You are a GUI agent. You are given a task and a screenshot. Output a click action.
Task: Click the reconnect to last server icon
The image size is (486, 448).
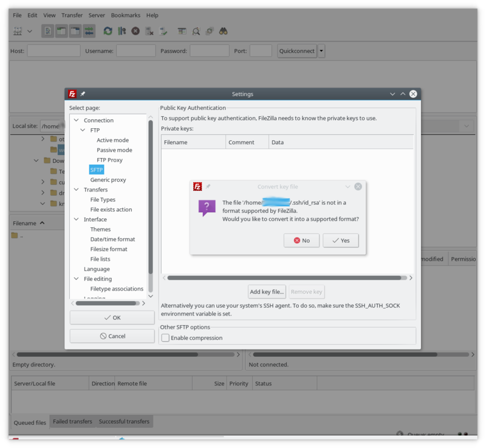[x=163, y=31]
